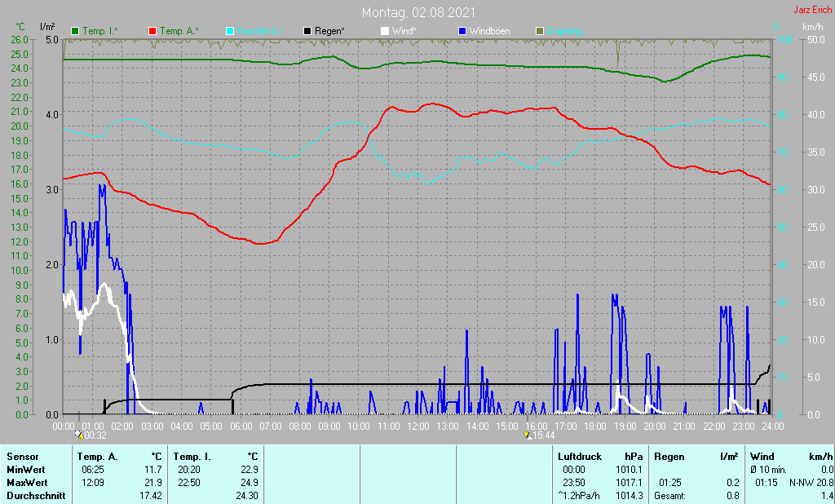Click the '26.0' temperature axis value

coord(20,39)
